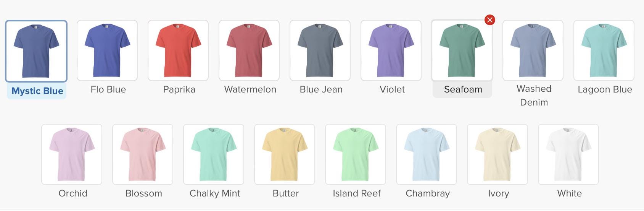Choose the Chalky Mint t-shirt swatch
644x211 pixels.
pos(214,154)
